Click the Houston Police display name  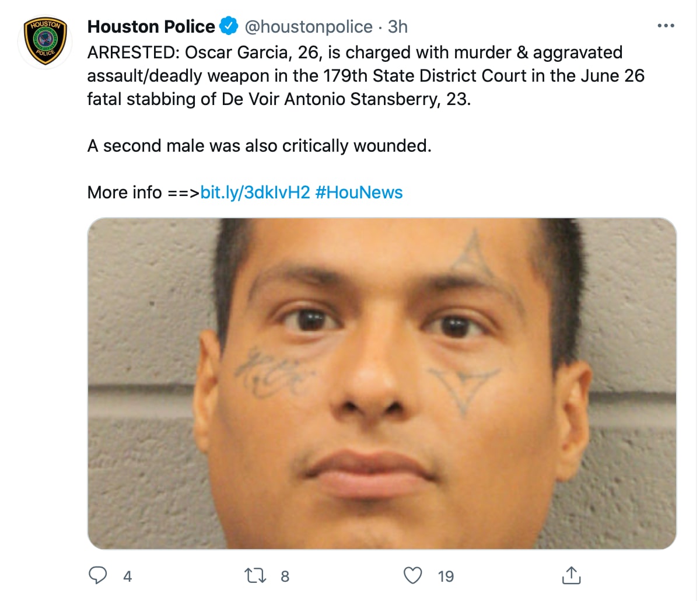[x=151, y=26]
